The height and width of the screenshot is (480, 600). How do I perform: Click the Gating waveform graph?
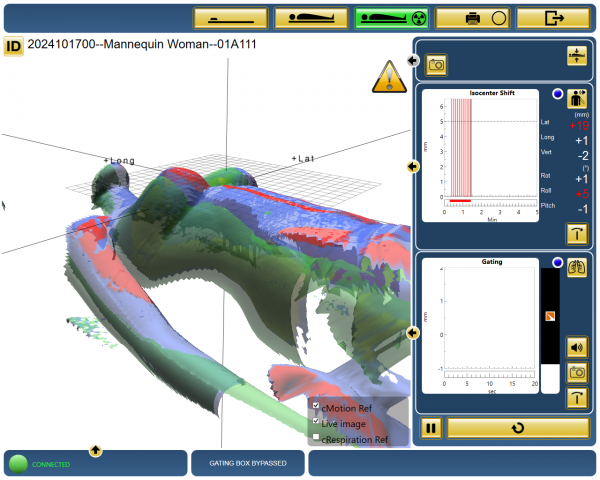(481, 326)
